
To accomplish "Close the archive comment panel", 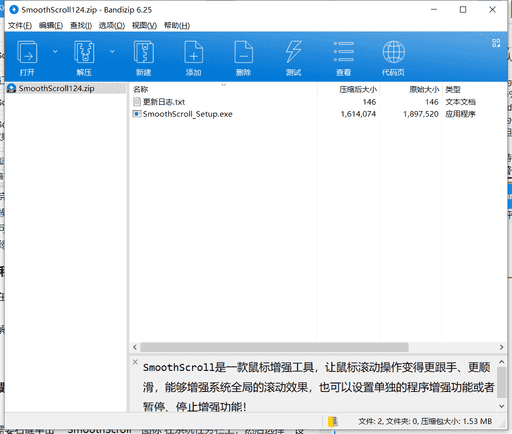I will (135, 362).
